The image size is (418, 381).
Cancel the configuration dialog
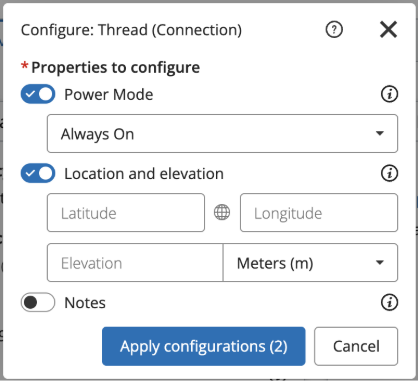coord(356,346)
